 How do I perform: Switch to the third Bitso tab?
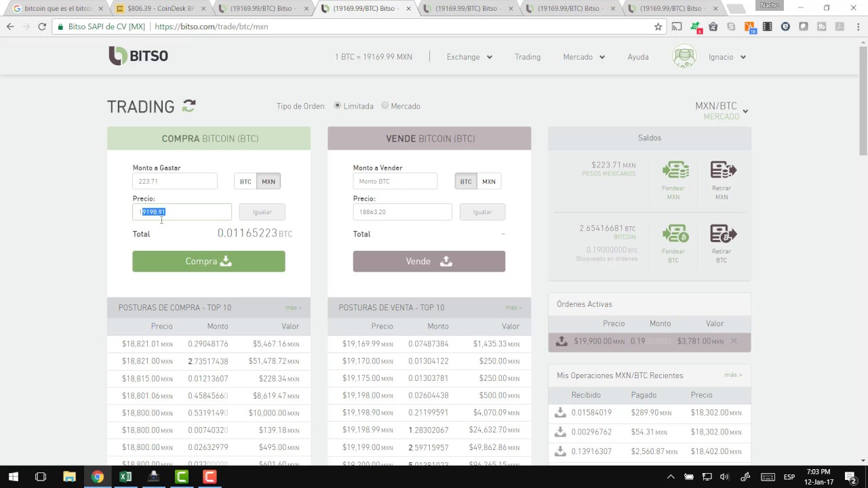coord(467,9)
